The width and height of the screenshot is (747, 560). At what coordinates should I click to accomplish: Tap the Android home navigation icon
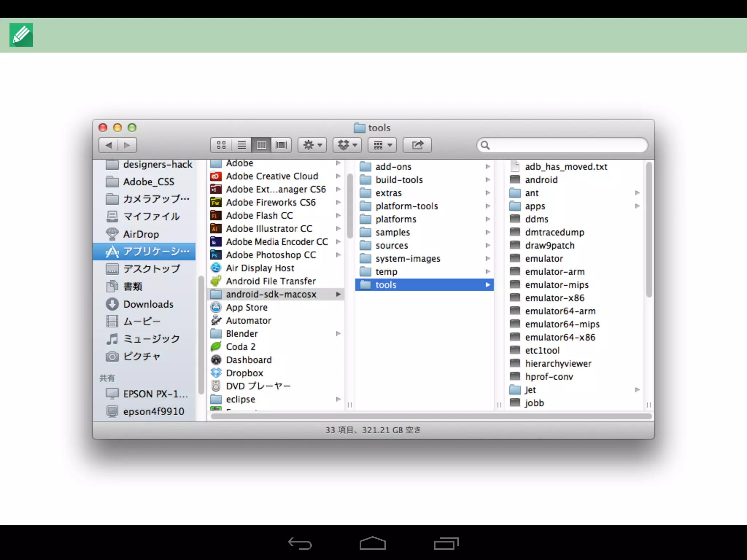[372, 543]
